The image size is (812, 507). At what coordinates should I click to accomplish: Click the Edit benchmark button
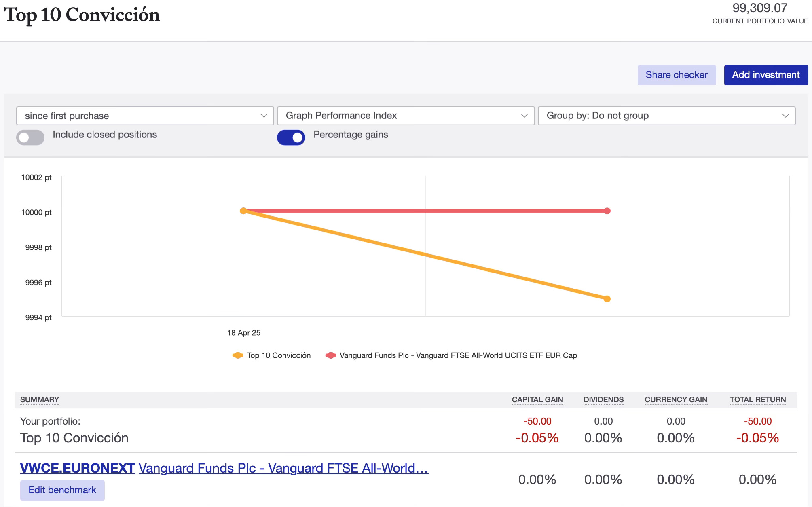point(62,490)
